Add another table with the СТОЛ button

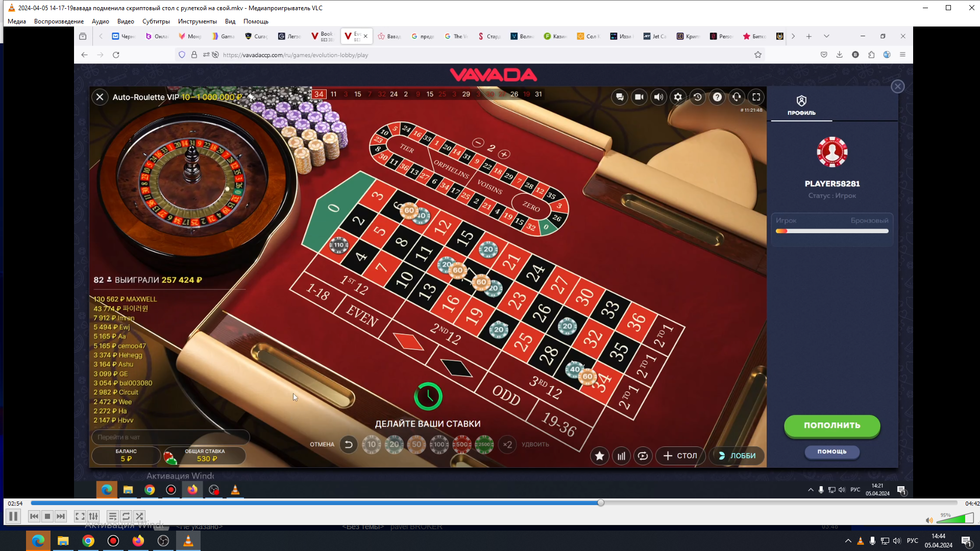[680, 456]
